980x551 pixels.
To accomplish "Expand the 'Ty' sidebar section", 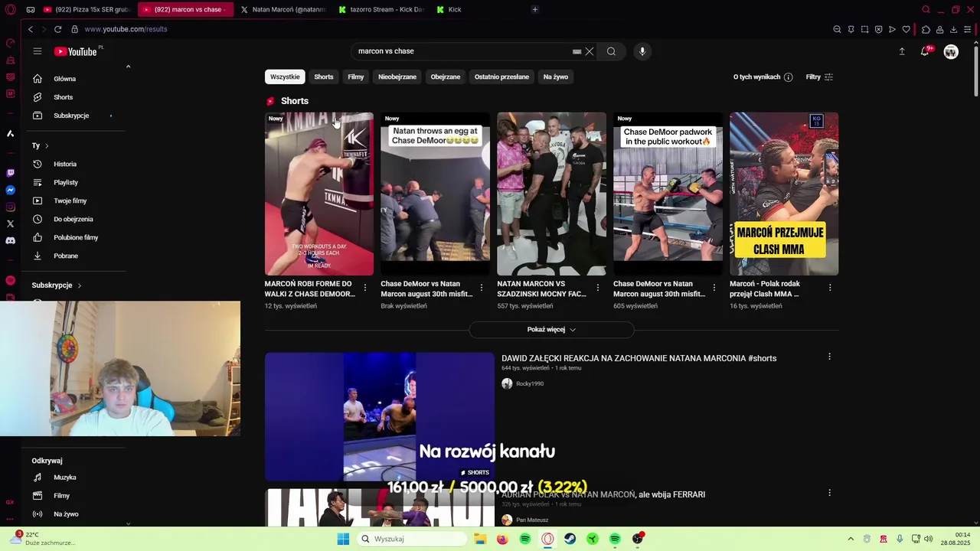I will pos(40,145).
